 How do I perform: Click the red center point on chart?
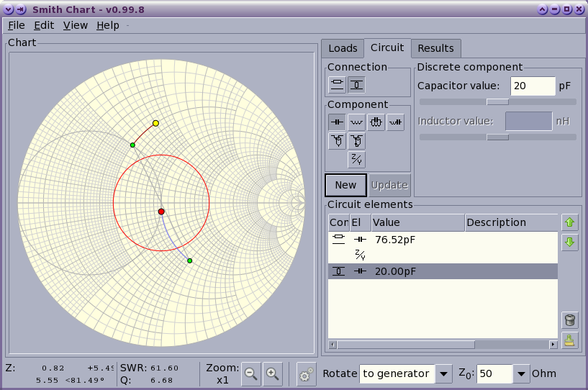161,212
